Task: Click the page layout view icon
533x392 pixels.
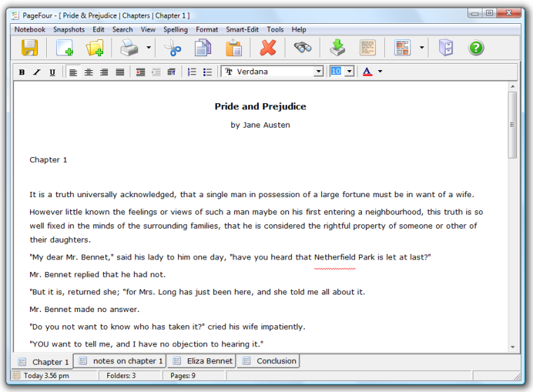Action: click(x=403, y=48)
